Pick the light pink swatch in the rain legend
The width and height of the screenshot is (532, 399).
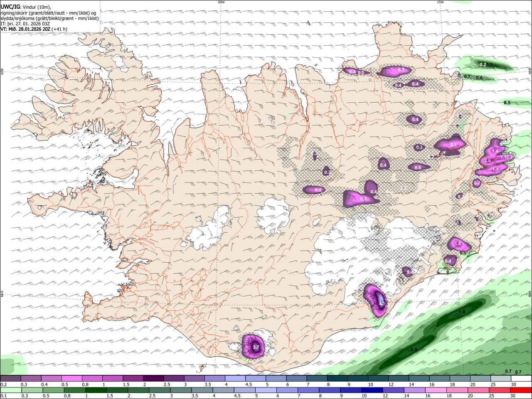tap(435, 390)
